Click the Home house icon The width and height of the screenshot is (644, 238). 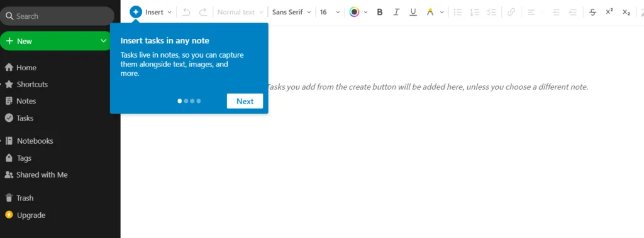coord(9,67)
